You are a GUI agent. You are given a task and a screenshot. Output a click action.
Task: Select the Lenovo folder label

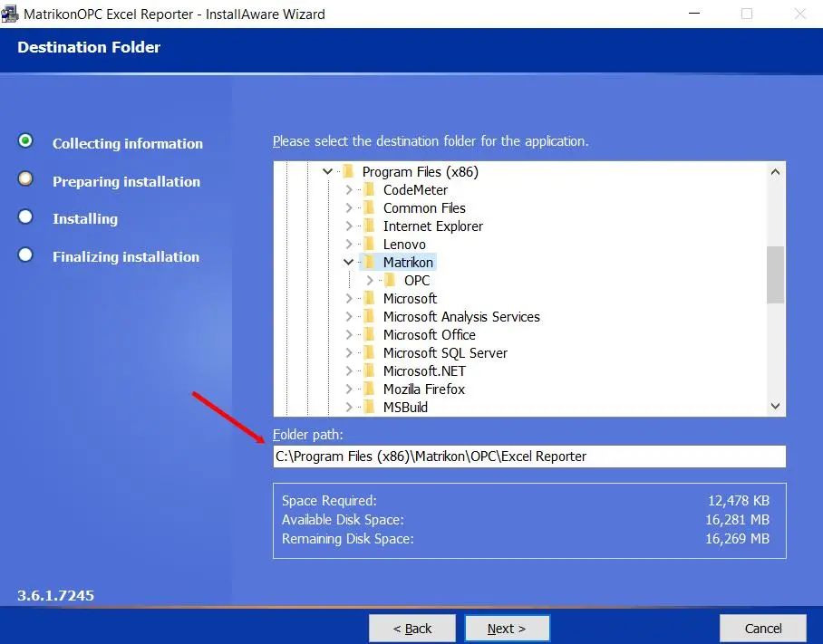(x=404, y=244)
